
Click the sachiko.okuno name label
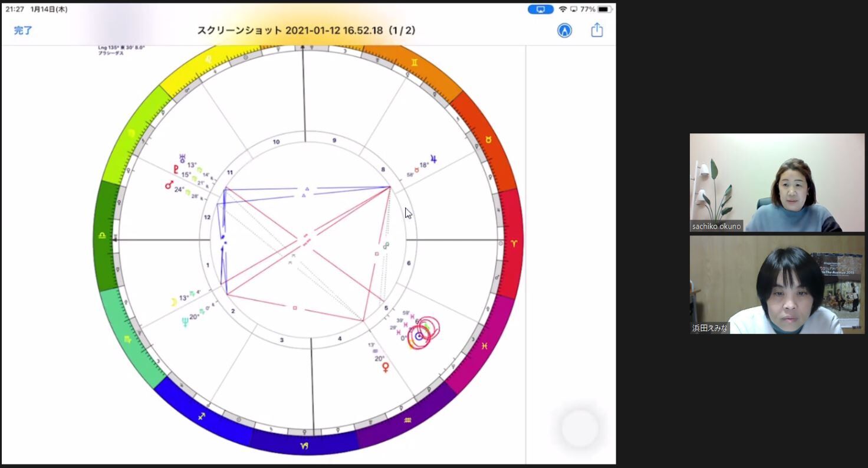pyautogui.click(x=716, y=226)
